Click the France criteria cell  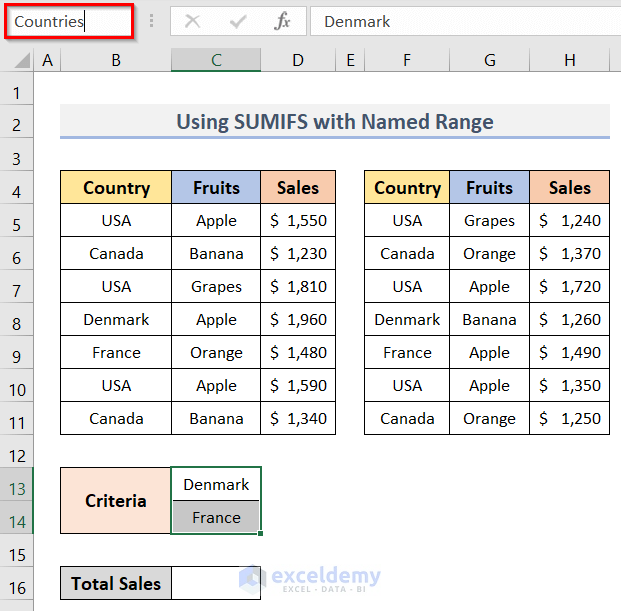tap(216, 518)
